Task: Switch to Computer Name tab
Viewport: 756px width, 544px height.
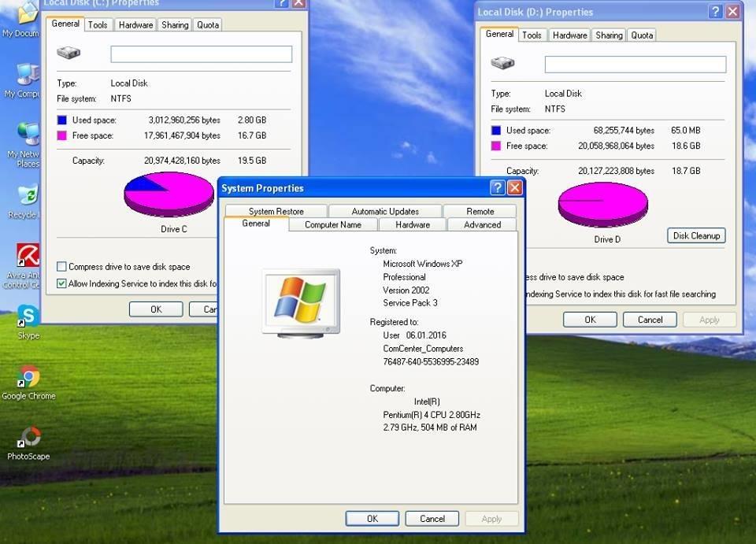Action: [x=333, y=224]
